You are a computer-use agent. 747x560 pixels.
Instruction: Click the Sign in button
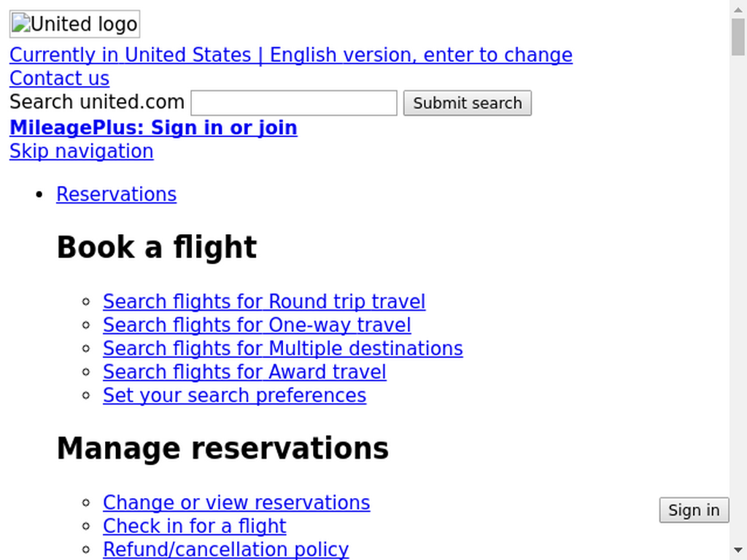[x=694, y=510]
